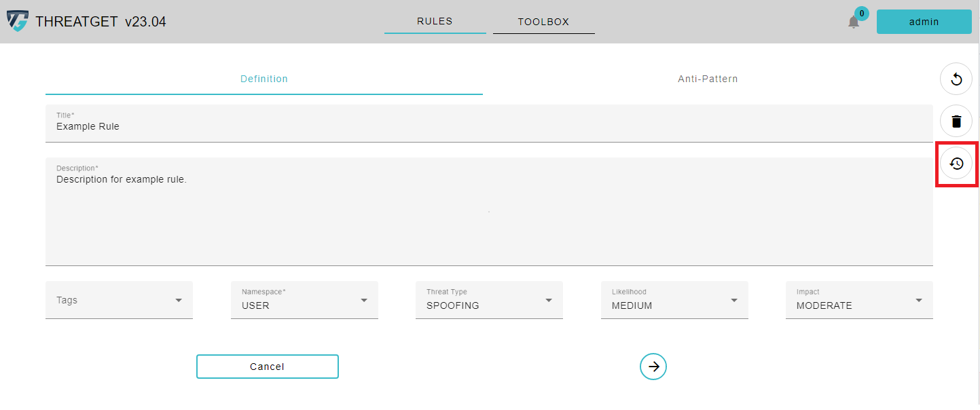Select the Definition tab
This screenshot has height=410, width=980.
[264, 79]
